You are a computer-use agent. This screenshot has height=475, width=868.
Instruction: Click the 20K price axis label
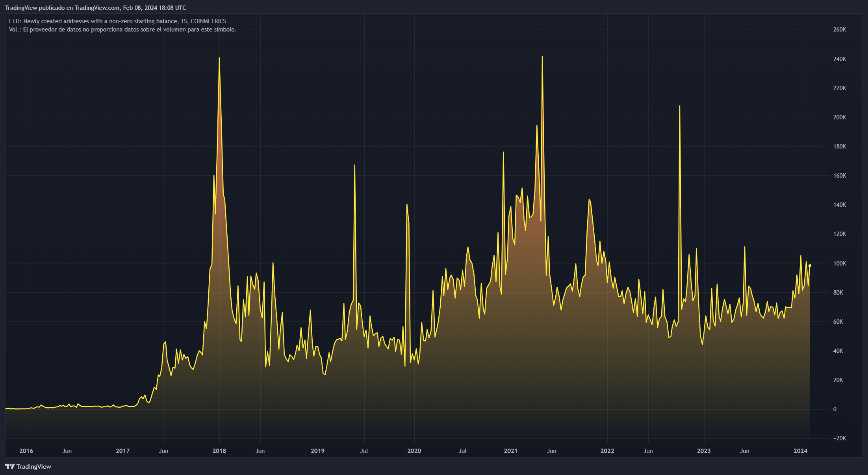click(x=838, y=380)
